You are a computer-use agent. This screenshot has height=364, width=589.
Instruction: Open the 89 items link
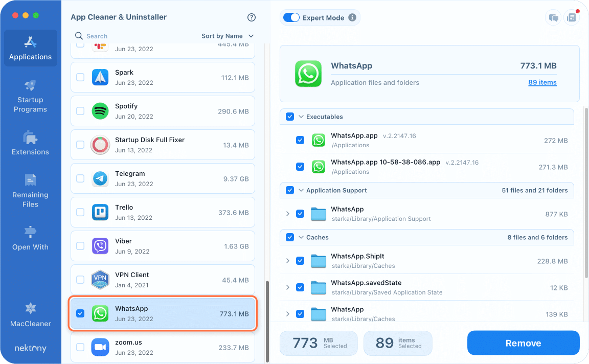542,82
